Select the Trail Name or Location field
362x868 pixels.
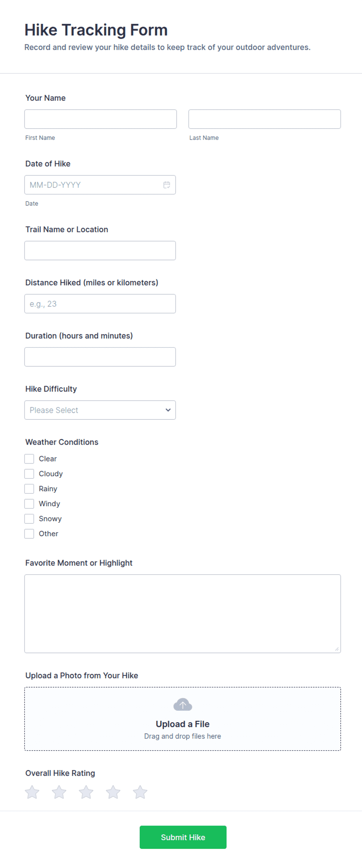pos(100,251)
